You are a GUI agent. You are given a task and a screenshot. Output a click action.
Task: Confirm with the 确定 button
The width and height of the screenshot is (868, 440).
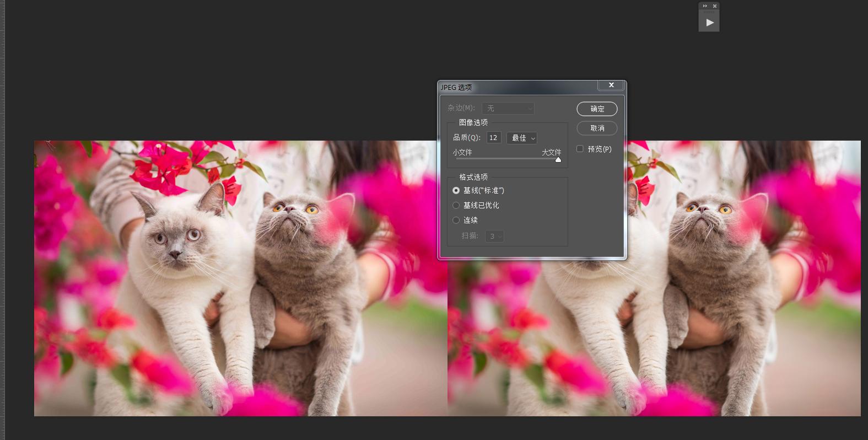(x=597, y=109)
